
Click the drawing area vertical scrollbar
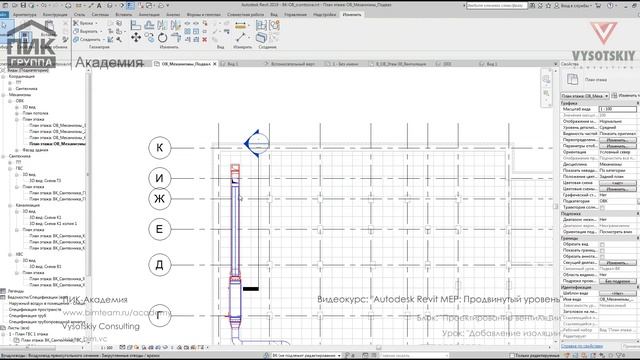coord(555,207)
